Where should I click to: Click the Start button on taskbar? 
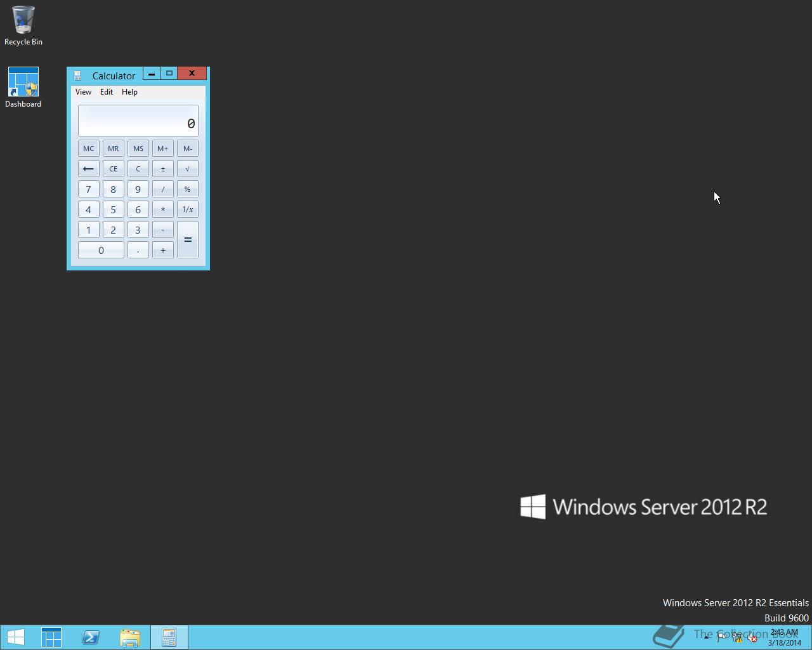click(x=16, y=637)
